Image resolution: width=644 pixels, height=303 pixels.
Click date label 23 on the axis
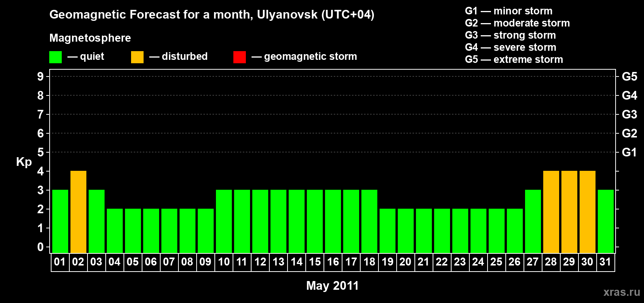point(460,262)
